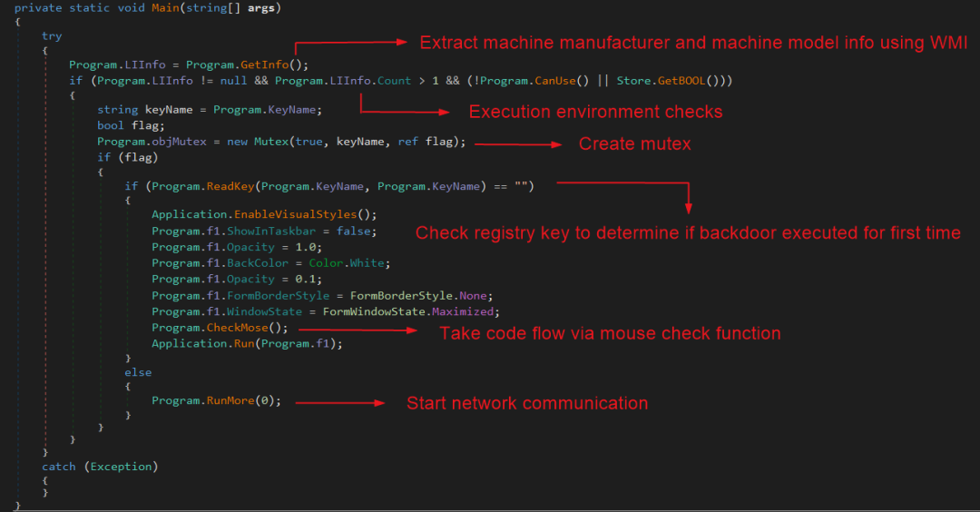Select the "Execution environment checks" annotation text
This screenshot has width=980, height=512.
tap(595, 112)
